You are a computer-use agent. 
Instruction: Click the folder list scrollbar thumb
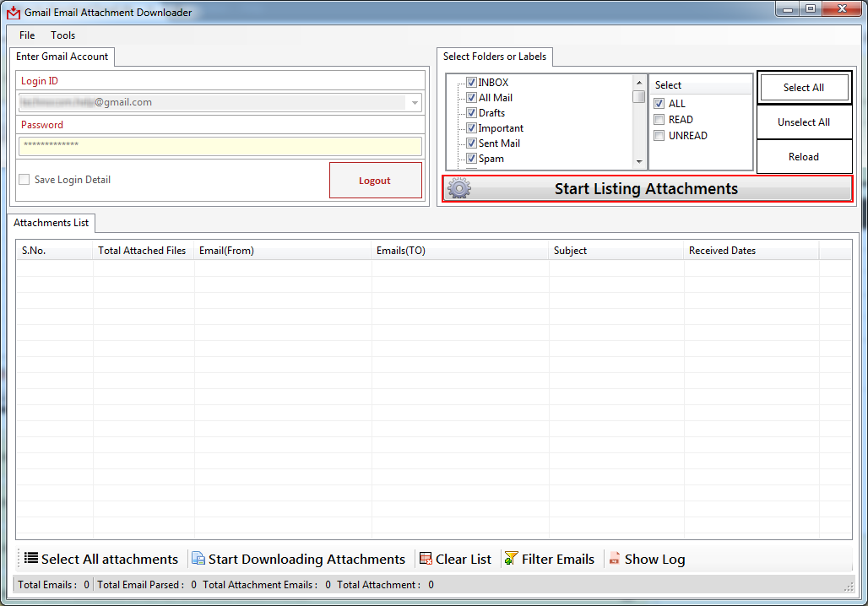click(639, 97)
